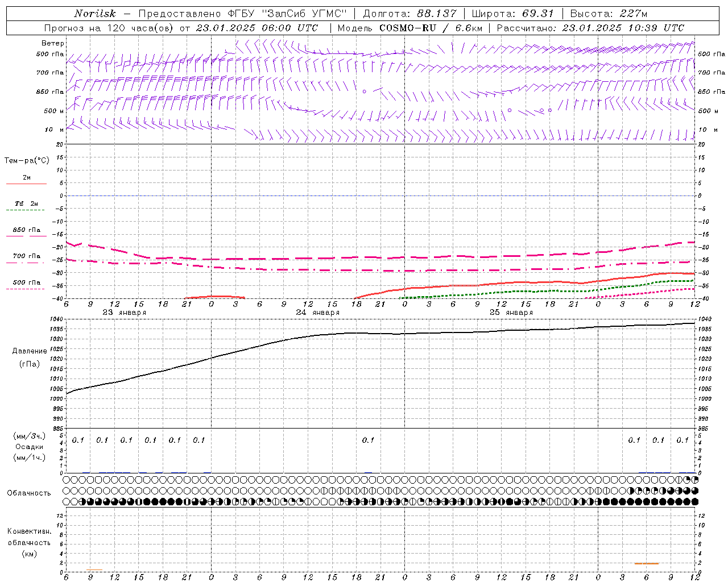Click the 12 value on left convective cloud axis

tap(60, 516)
